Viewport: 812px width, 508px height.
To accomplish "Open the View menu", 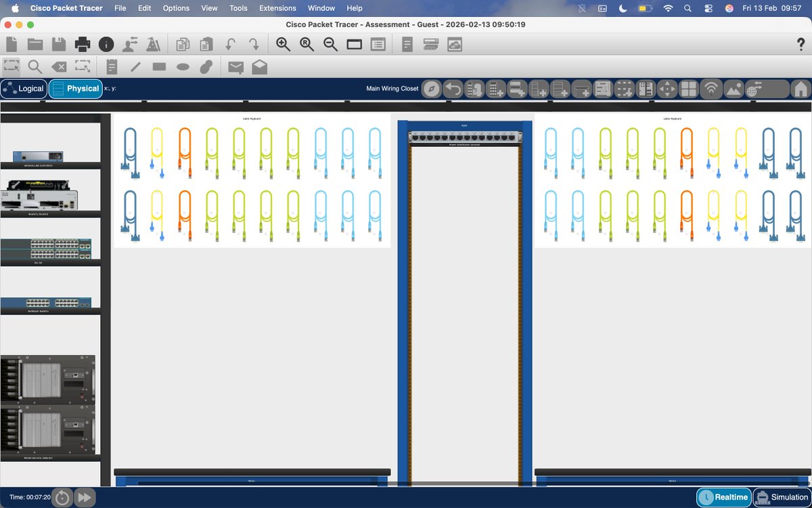I will click(x=210, y=8).
